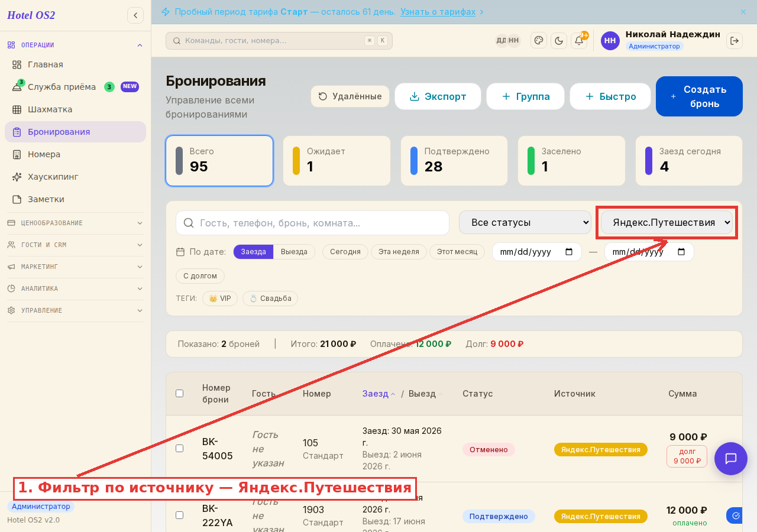Select the Всего stat card

(219, 161)
